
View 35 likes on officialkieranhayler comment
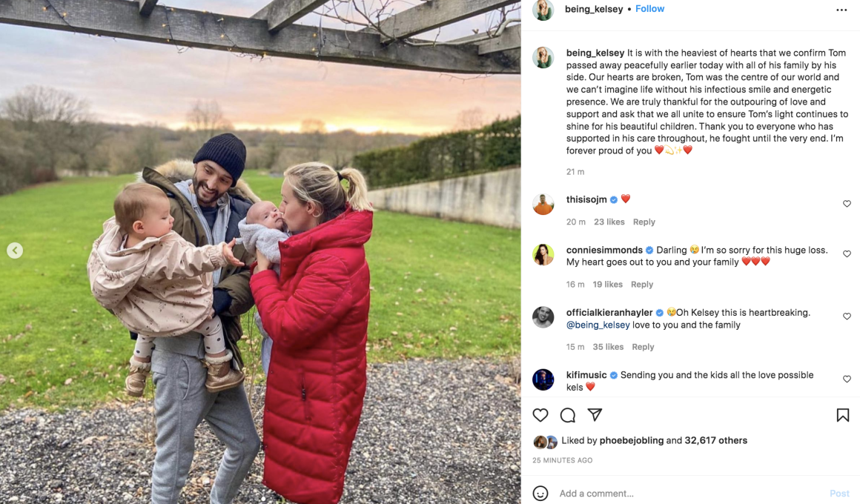[x=608, y=347]
